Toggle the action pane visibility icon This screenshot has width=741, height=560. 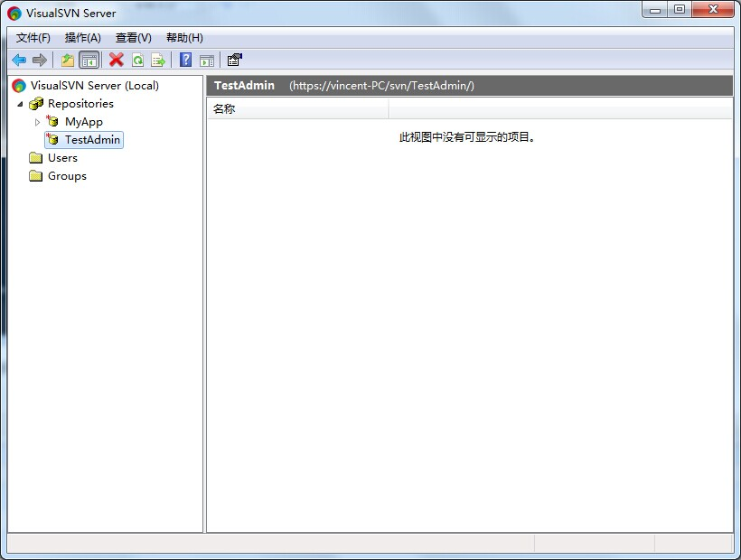point(205,60)
